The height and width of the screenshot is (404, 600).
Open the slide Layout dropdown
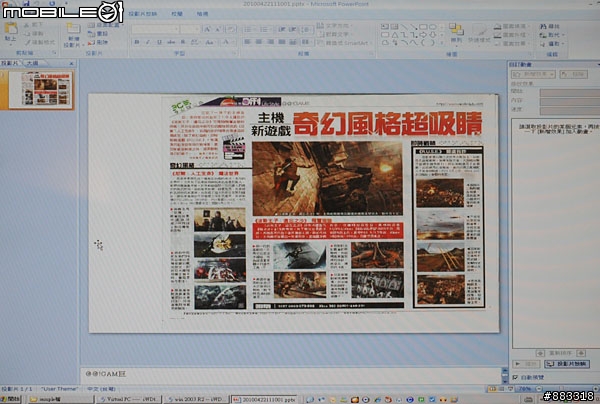103,25
